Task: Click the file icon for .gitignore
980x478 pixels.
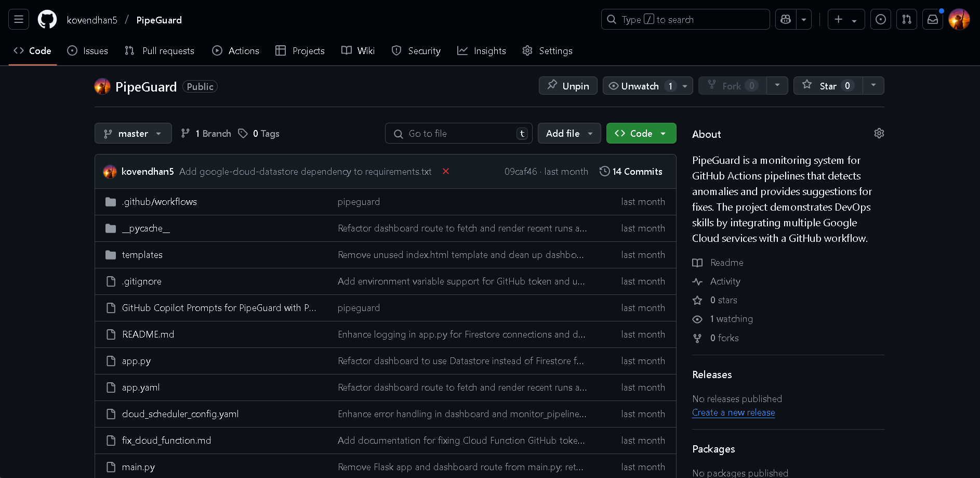Action: tap(111, 281)
